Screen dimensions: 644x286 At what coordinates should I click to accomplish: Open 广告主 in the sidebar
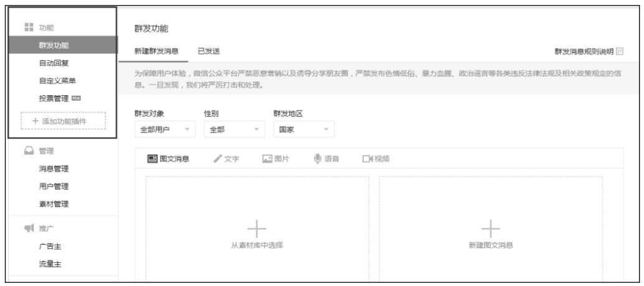(x=50, y=246)
